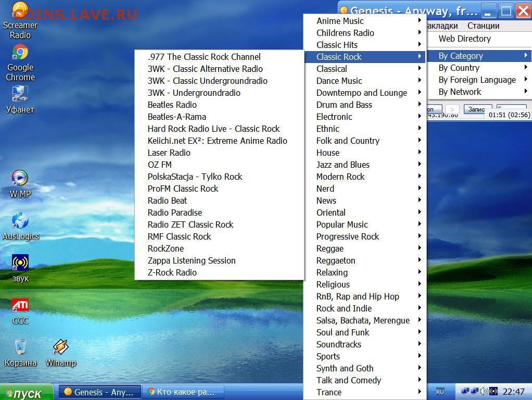Select the ATI CCC desktop icon
The height and width of the screenshot is (400, 532).
(x=20, y=311)
